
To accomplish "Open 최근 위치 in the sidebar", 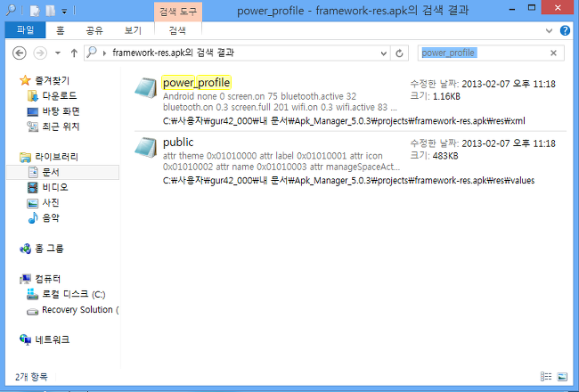I will click(x=61, y=127).
